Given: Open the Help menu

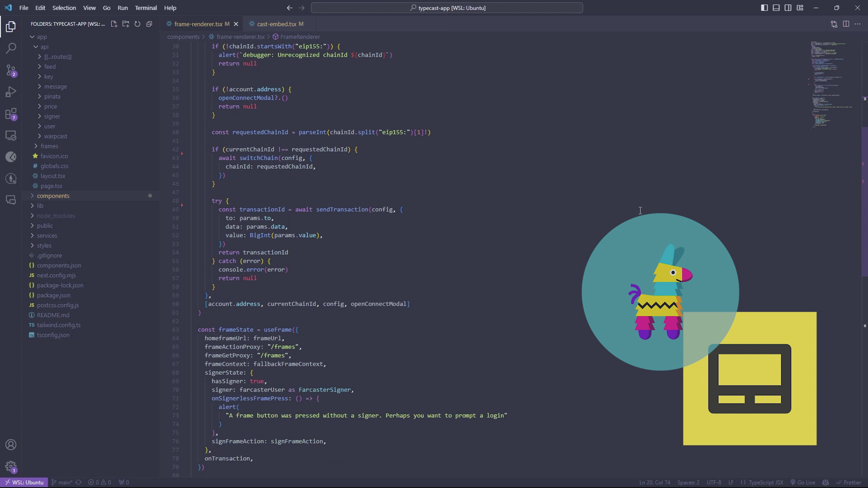Looking at the screenshot, I should 170,8.
